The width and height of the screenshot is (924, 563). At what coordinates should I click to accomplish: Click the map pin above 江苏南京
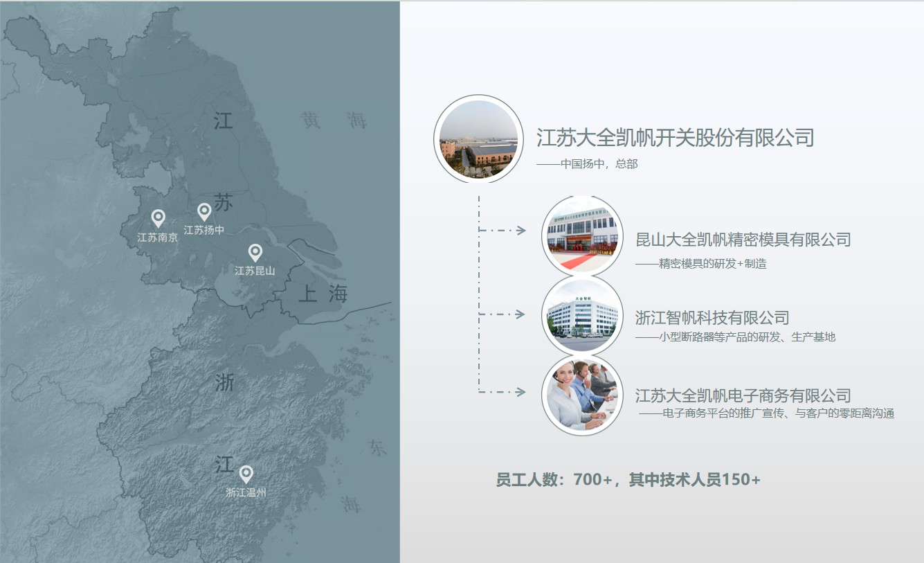[x=158, y=219]
